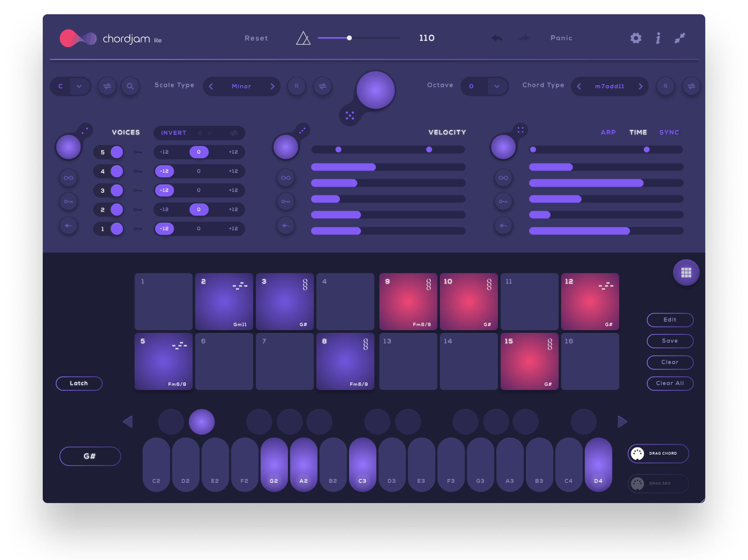Click the key lock icon for voice 5
Screen dimensions: 748x560
(137, 152)
